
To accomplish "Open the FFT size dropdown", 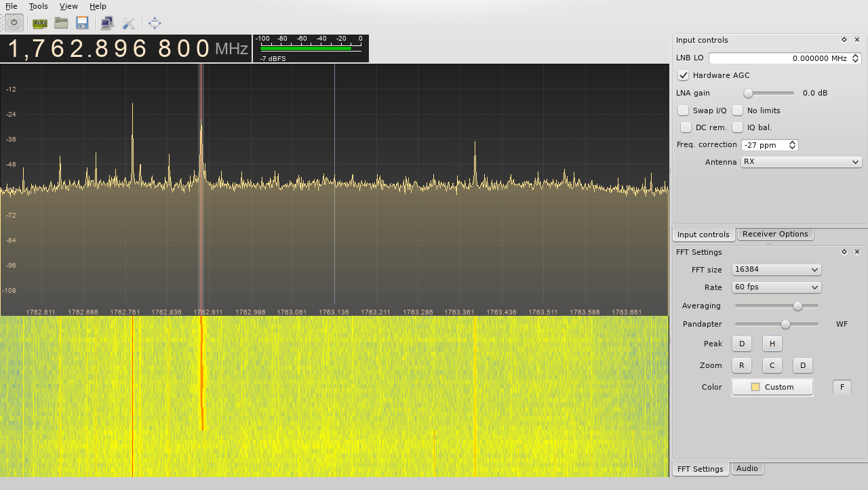I will coord(776,269).
